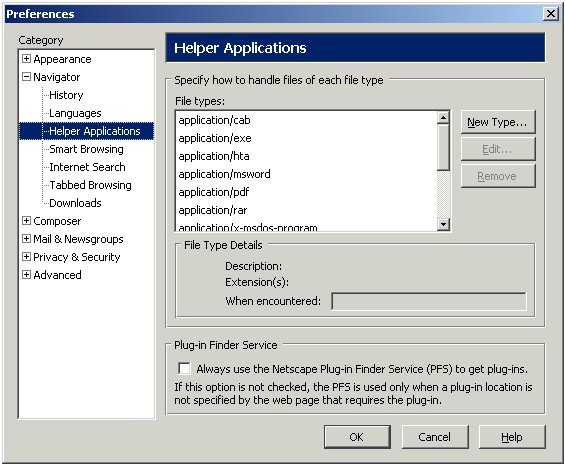565x465 pixels.
Task: Click the file types scroll up arrow
Action: click(443, 118)
